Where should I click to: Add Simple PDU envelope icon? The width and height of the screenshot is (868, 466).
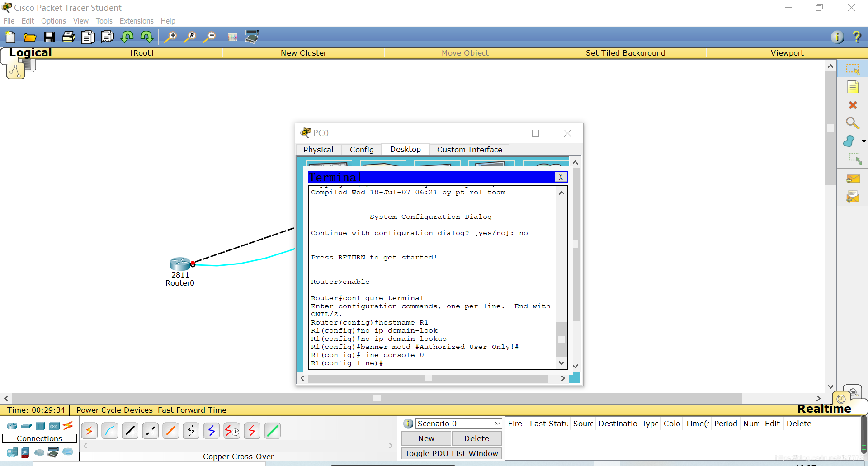click(x=853, y=179)
